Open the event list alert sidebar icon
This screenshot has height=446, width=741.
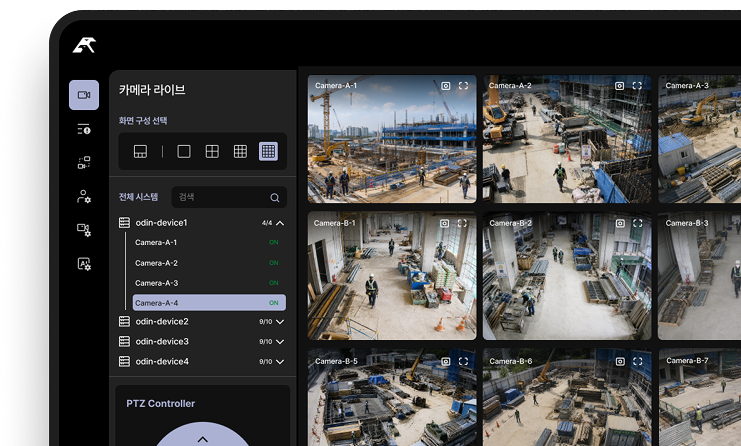point(84,129)
